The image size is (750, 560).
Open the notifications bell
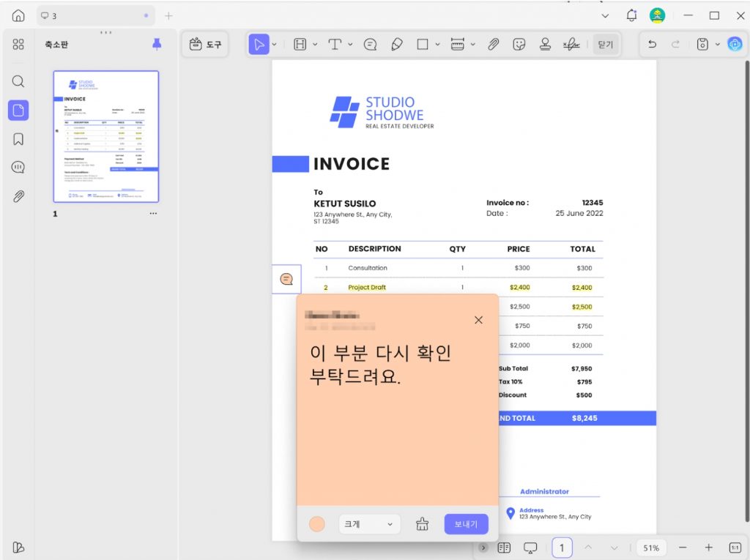coord(631,15)
